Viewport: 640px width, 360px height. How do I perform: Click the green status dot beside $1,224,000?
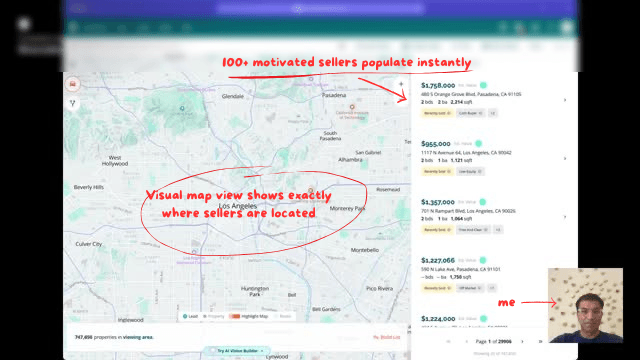(484, 319)
